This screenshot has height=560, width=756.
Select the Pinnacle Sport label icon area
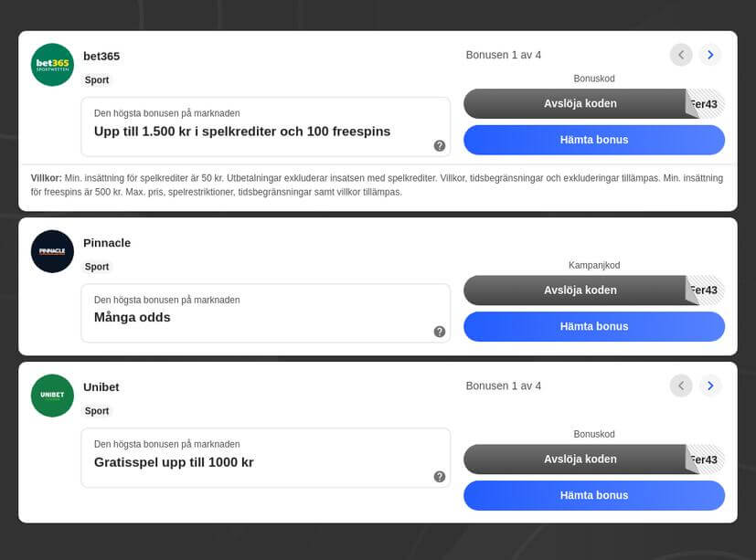tap(97, 266)
